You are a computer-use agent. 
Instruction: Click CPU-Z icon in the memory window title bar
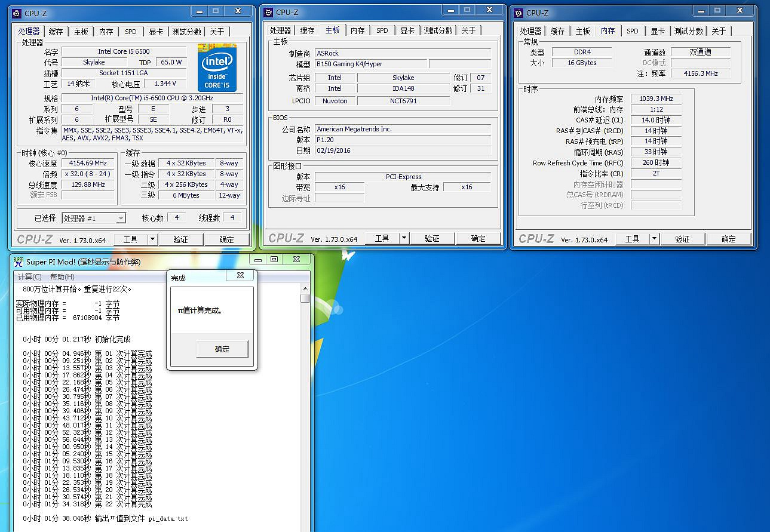519,13
